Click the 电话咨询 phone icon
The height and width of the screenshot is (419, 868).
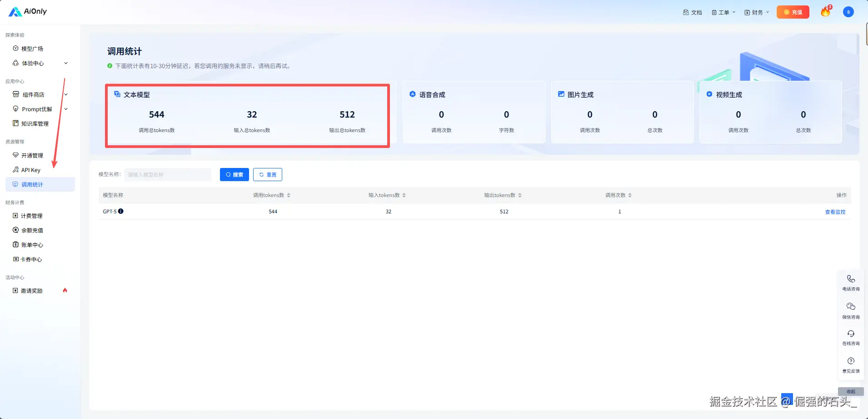[851, 279]
